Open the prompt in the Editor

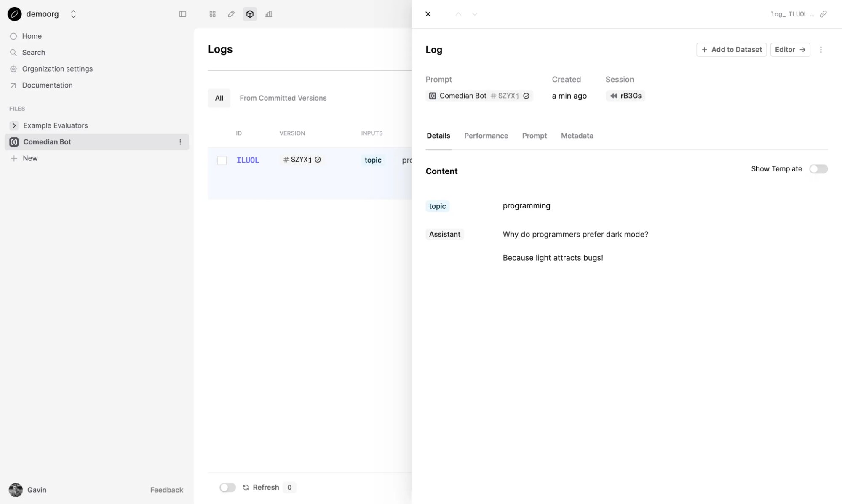tap(790, 49)
